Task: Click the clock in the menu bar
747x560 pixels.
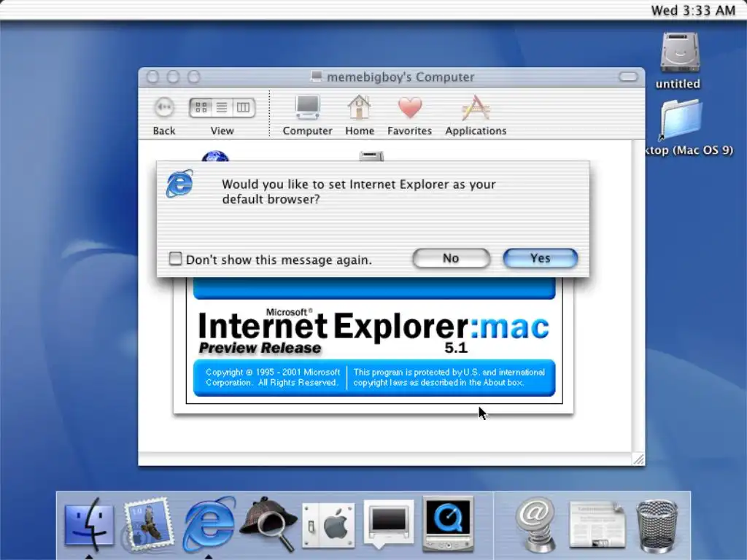Action: pos(693,10)
